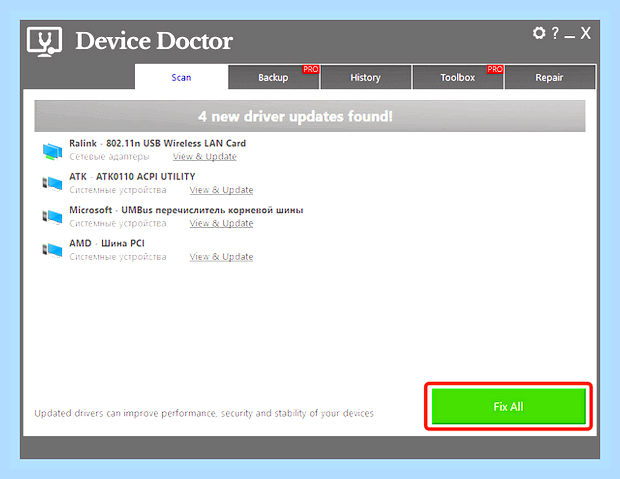Click the question mark help icon
The height and width of the screenshot is (479, 620).
click(556, 33)
